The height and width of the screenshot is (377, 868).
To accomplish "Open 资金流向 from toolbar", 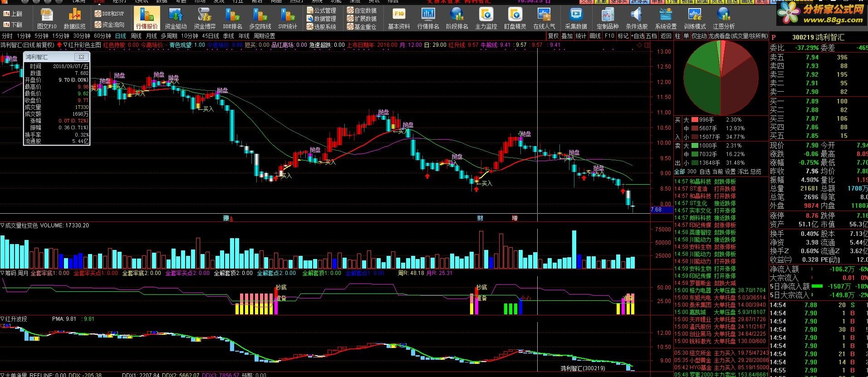I will coord(109,24).
